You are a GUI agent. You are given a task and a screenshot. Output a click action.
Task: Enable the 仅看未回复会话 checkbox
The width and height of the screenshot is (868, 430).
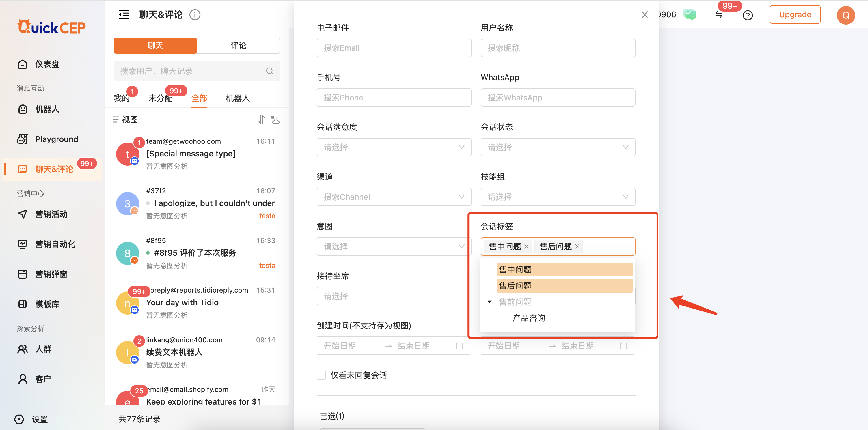321,375
